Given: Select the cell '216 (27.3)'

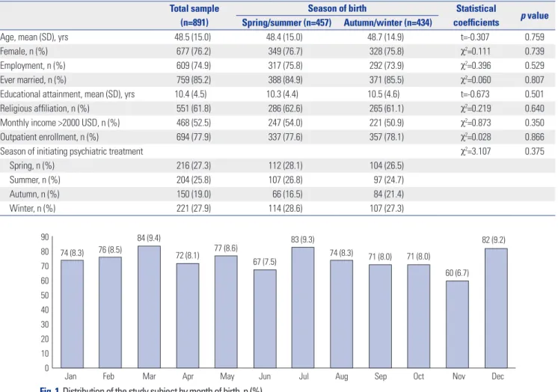Looking at the screenshot, I should (x=194, y=165).
